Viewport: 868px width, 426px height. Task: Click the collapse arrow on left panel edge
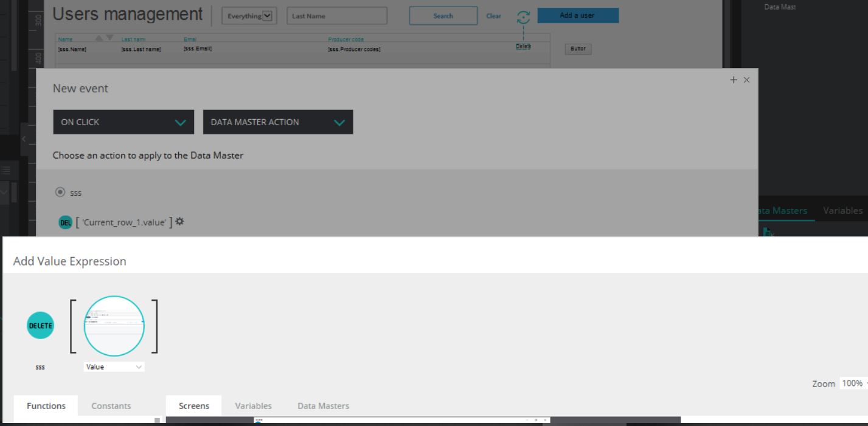point(24,139)
